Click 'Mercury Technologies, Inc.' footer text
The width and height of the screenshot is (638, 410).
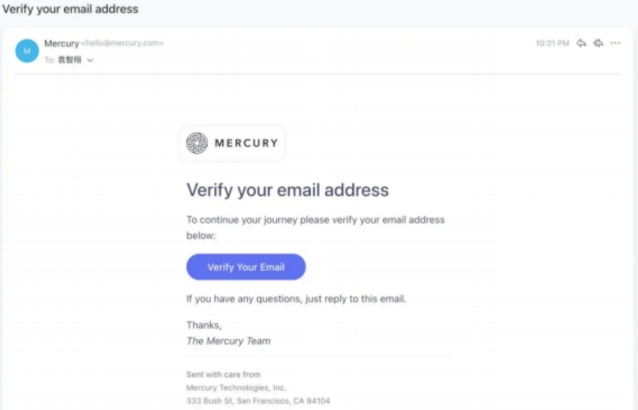236,387
